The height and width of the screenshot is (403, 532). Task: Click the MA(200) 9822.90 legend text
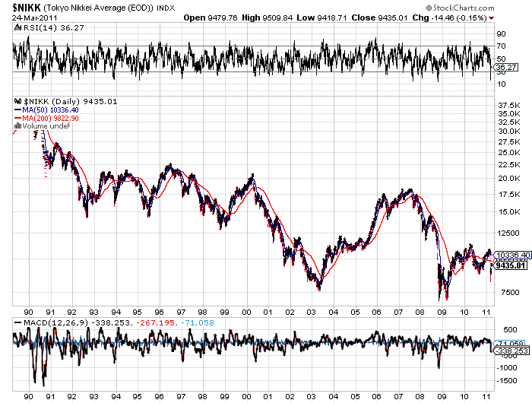(50, 118)
